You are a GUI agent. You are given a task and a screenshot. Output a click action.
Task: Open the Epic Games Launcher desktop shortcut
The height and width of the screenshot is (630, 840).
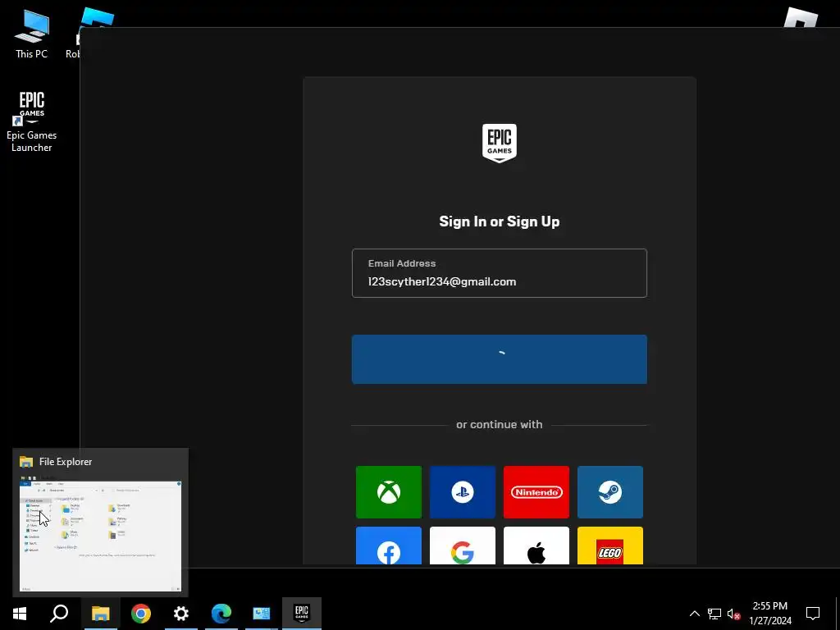pyautogui.click(x=32, y=121)
